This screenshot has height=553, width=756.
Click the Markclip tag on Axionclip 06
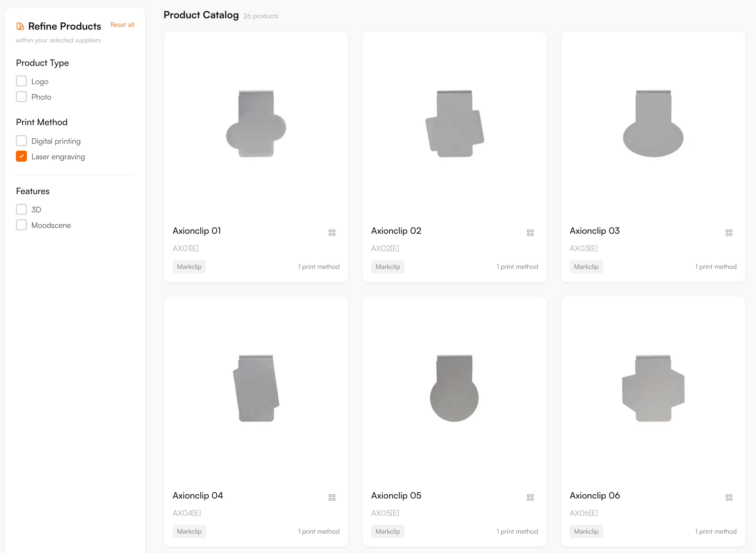click(x=586, y=532)
